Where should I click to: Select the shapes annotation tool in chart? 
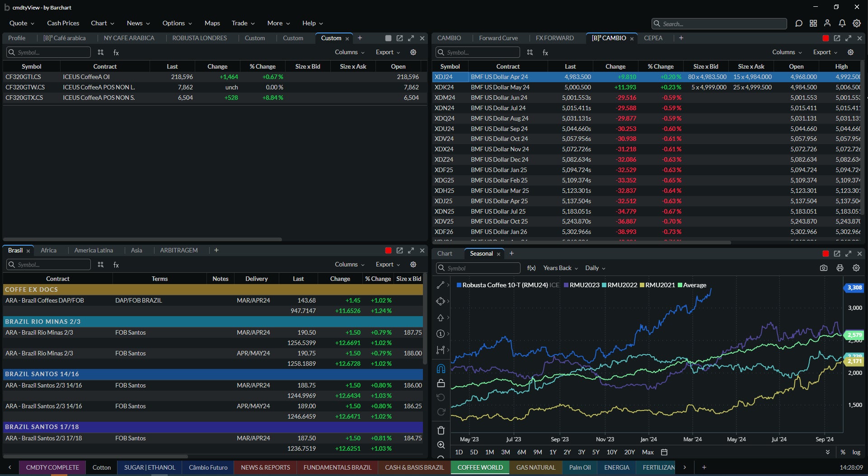(x=441, y=301)
